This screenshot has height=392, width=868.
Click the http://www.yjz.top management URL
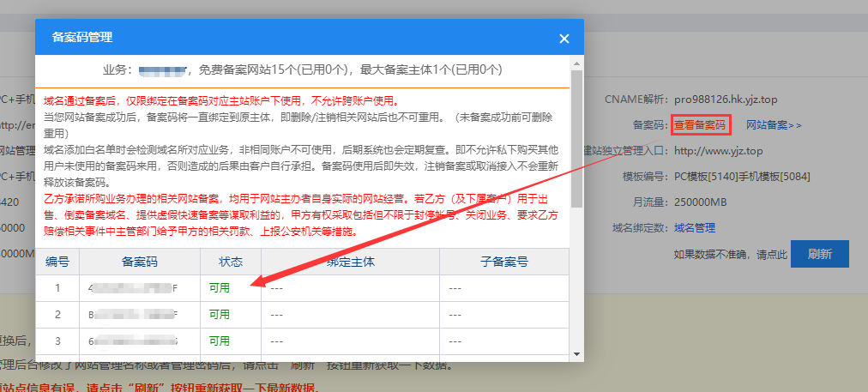tap(718, 151)
